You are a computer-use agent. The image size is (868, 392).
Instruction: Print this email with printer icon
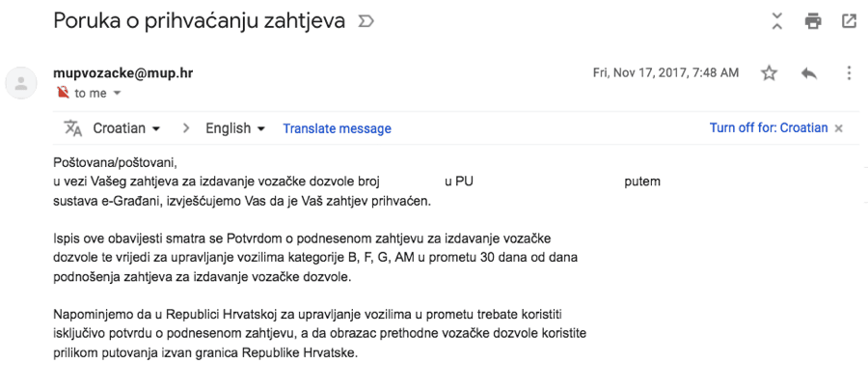(x=813, y=21)
